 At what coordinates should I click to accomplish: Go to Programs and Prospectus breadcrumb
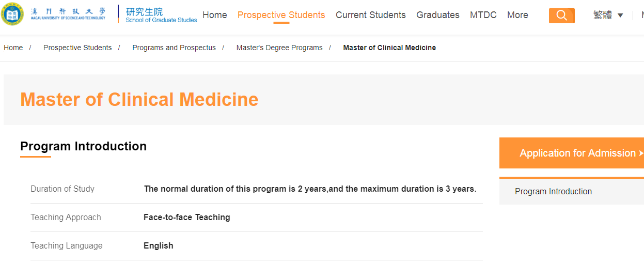click(x=174, y=48)
